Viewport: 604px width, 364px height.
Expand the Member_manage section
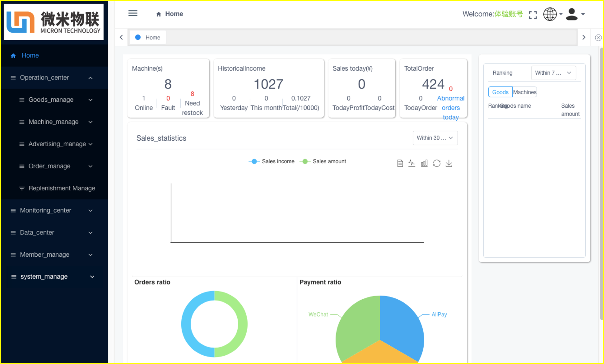[x=91, y=255]
